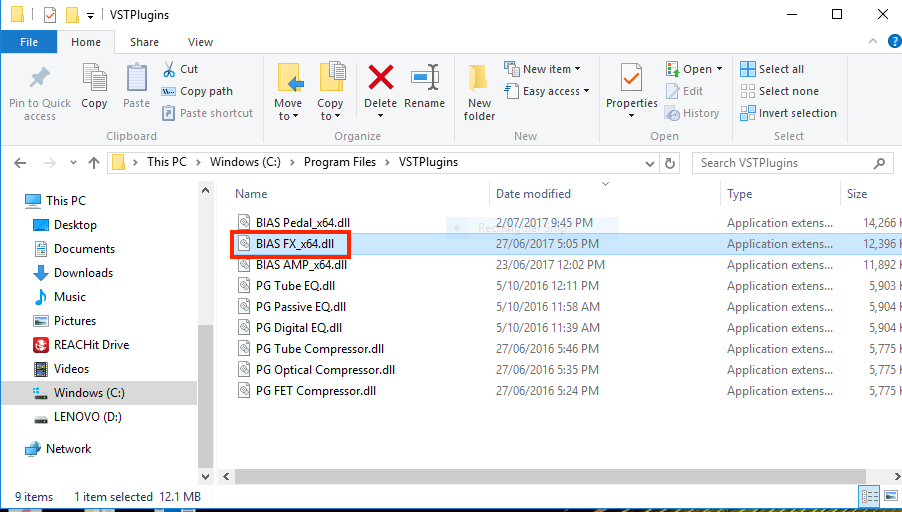Click the Copy icon in Clipboard group
This screenshot has width=902, height=512.
[94, 86]
